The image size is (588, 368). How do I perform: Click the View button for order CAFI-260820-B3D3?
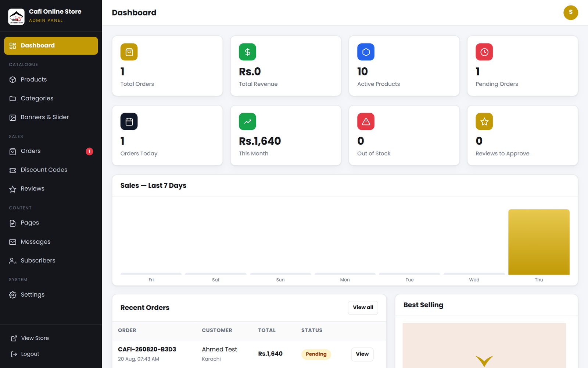tap(362, 354)
